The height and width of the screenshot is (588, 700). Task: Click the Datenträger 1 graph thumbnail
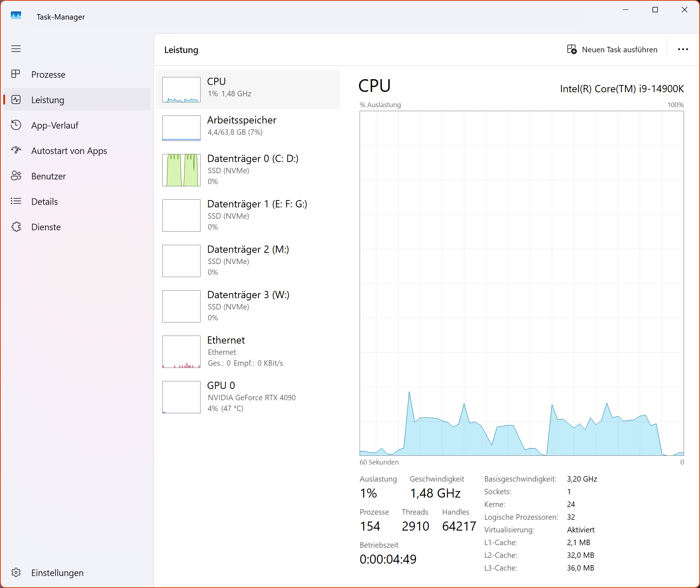[181, 215]
